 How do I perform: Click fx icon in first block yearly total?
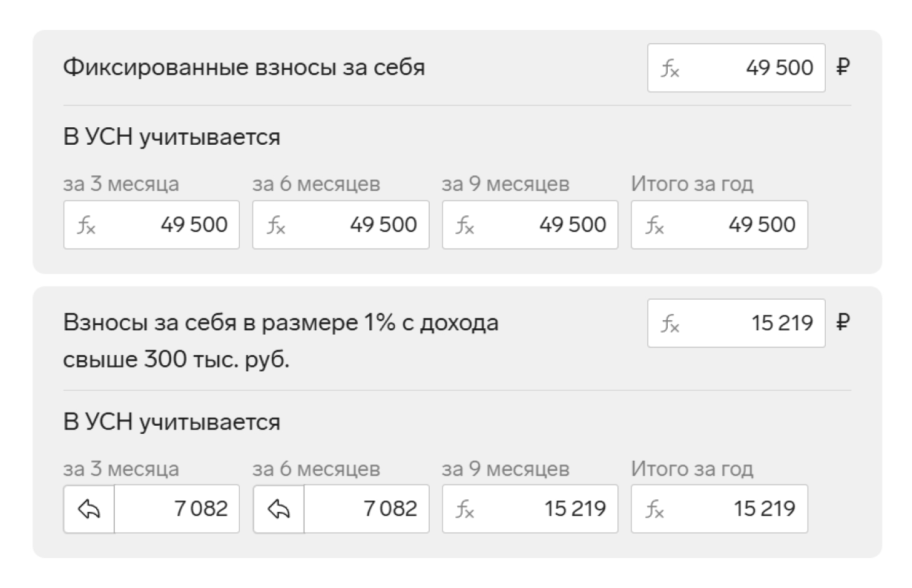pyautogui.click(x=654, y=225)
